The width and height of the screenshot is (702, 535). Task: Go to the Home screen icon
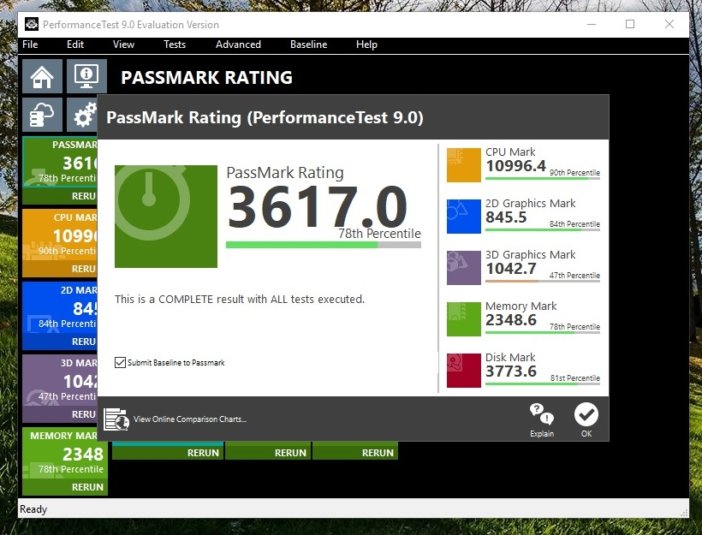click(x=42, y=77)
